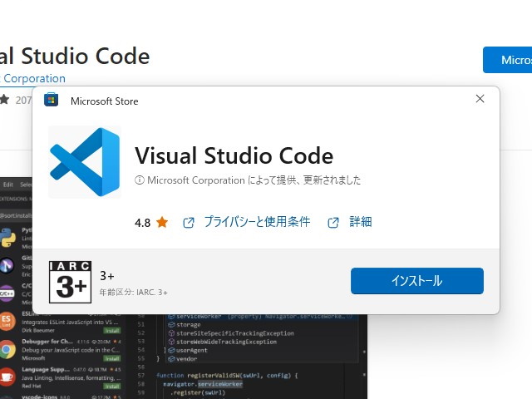The width and height of the screenshot is (532, 399).
Task: Click Install badge on Debugger for Chrome row
Action: coord(111,358)
